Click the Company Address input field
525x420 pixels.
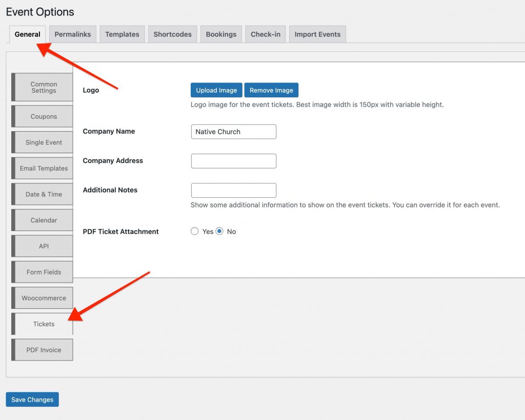[234, 161]
